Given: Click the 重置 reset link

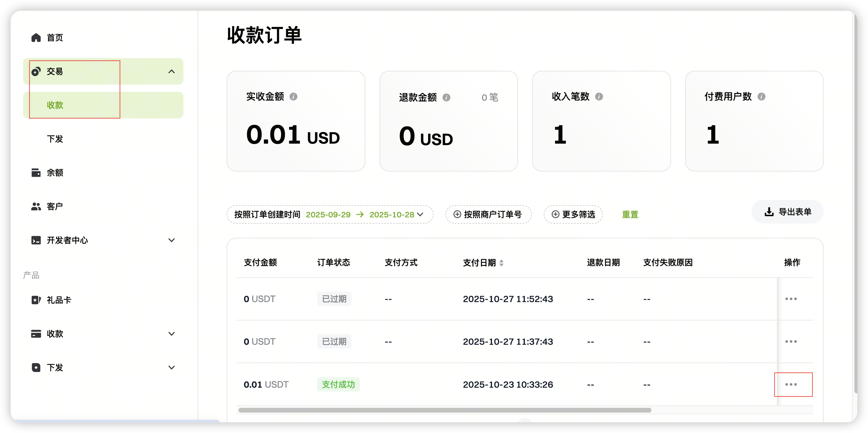Looking at the screenshot, I should pos(630,214).
